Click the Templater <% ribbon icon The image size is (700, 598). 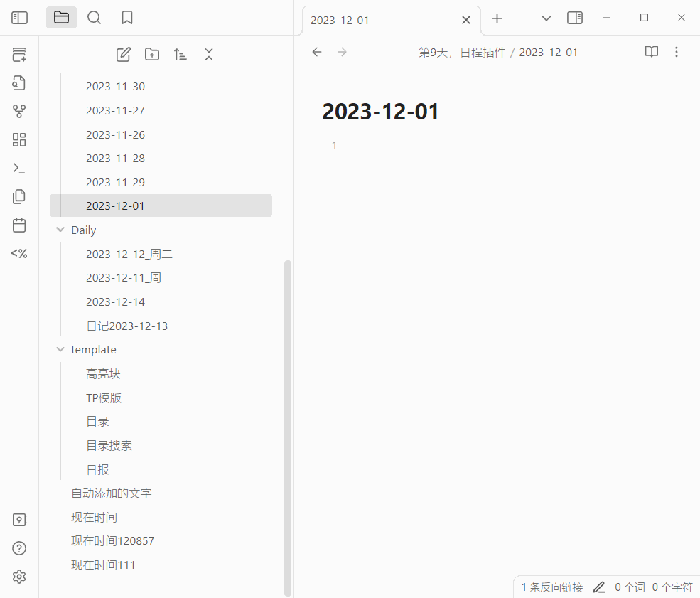pyautogui.click(x=19, y=254)
